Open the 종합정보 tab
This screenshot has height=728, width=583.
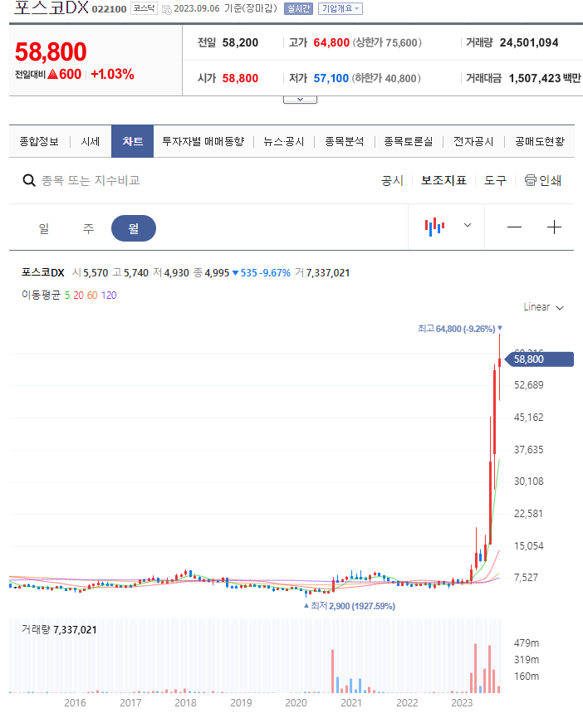point(39,142)
